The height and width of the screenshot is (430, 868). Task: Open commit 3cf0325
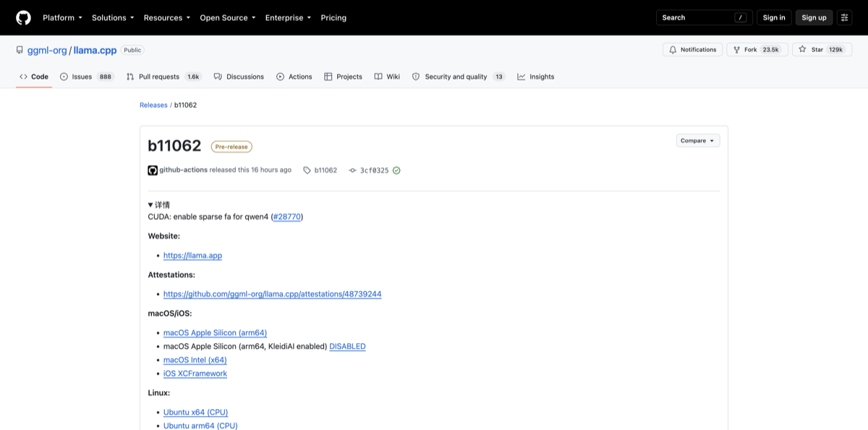point(369,170)
